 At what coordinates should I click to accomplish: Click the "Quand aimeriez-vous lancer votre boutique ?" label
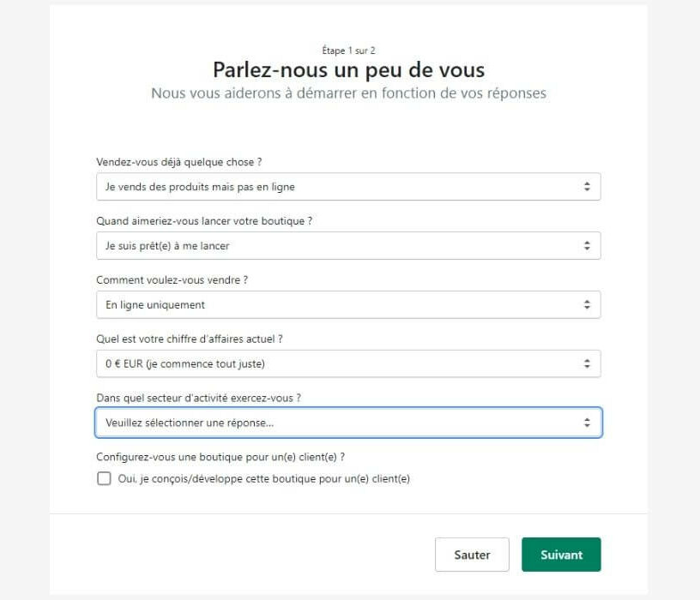click(x=204, y=221)
